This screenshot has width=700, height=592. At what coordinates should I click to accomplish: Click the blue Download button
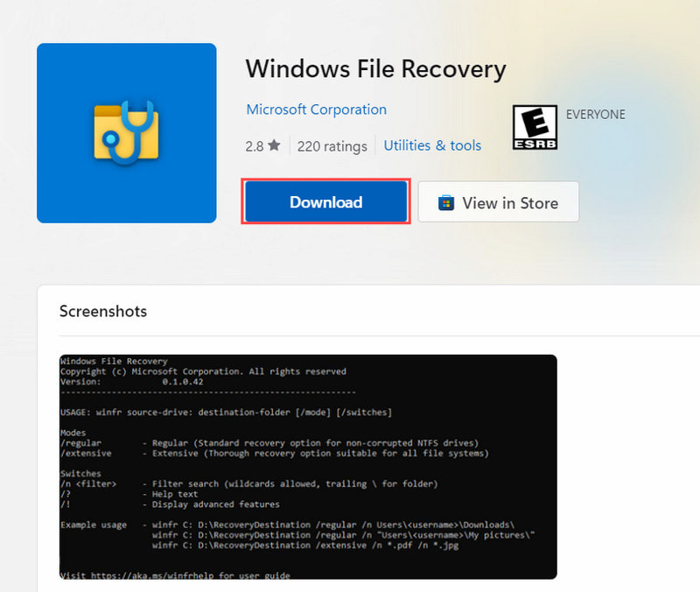[325, 201]
